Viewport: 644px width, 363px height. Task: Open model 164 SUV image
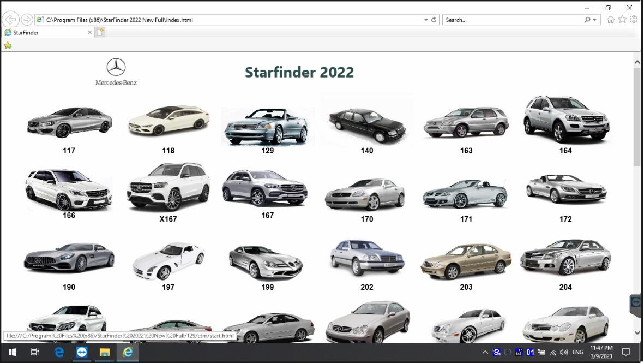566,119
